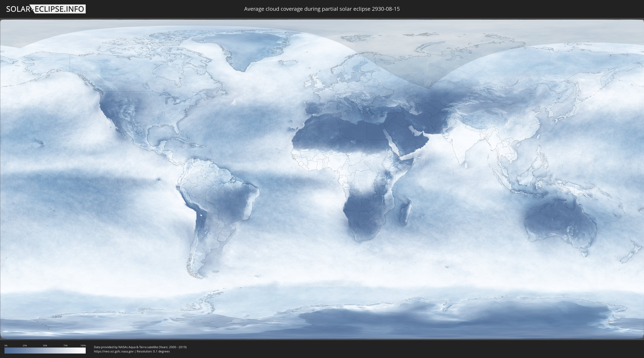Image resolution: width=644 pixels, height=358 pixels.
Task: Click the '25%' legend label
Action: pyautogui.click(x=25, y=345)
